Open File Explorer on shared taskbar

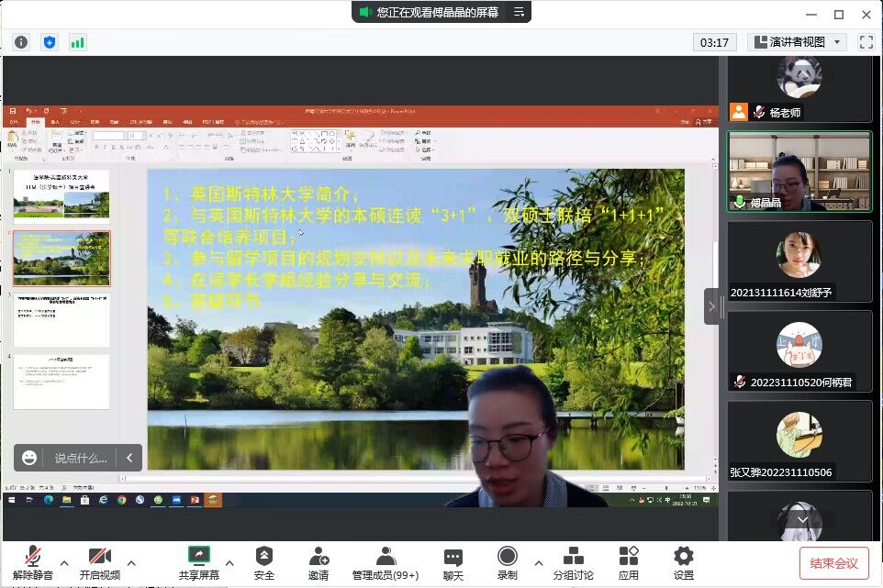(66, 500)
